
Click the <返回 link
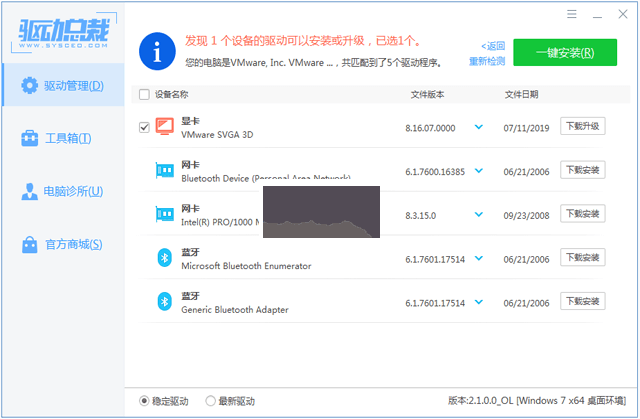(493, 46)
